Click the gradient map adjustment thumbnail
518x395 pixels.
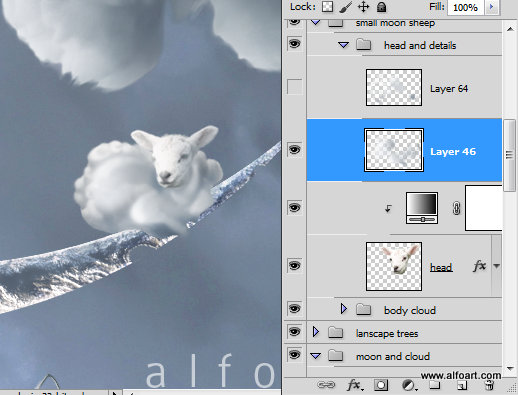pos(422,208)
